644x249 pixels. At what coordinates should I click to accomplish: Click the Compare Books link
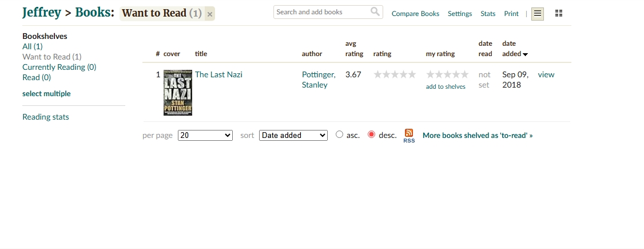415,14
